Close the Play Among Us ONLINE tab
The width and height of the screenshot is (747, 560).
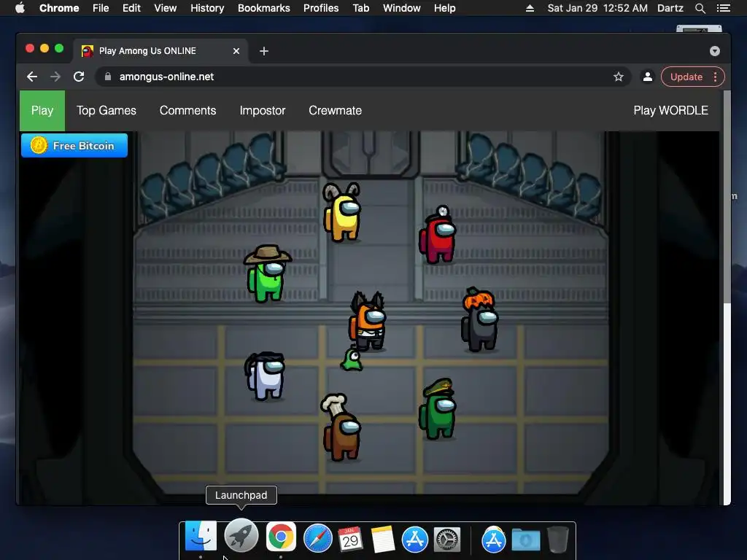tap(236, 51)
